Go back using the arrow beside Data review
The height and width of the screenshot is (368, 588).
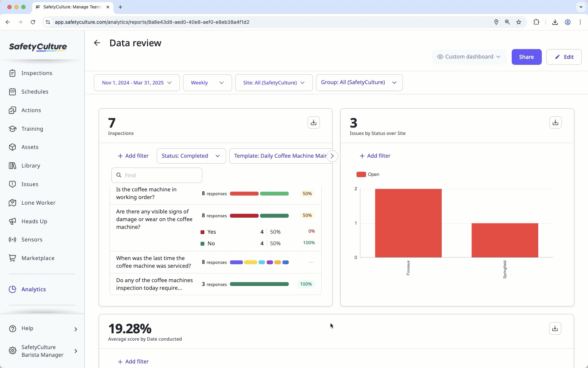[x=97, y=43]
